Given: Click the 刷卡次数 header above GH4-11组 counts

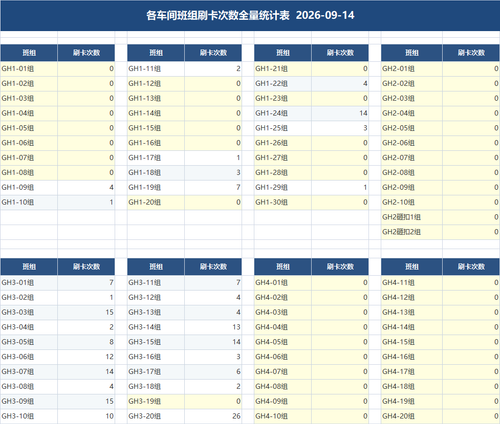Looking at the screenshot, I should [x=471, y=267].
